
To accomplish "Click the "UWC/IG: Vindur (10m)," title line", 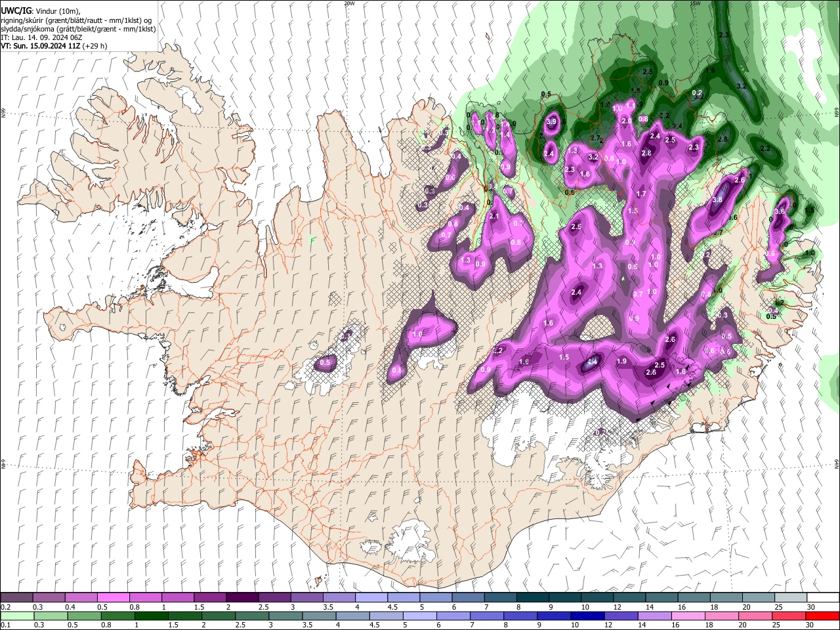I will (x=41, y=11).
